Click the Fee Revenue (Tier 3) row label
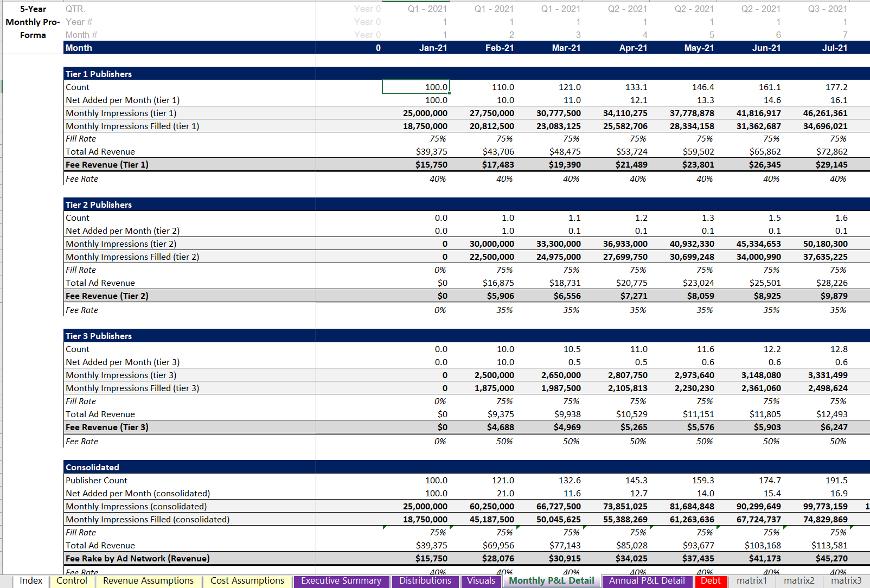This screenshot has height=588, width=870. pyautogui.click(x=107, y=427)
